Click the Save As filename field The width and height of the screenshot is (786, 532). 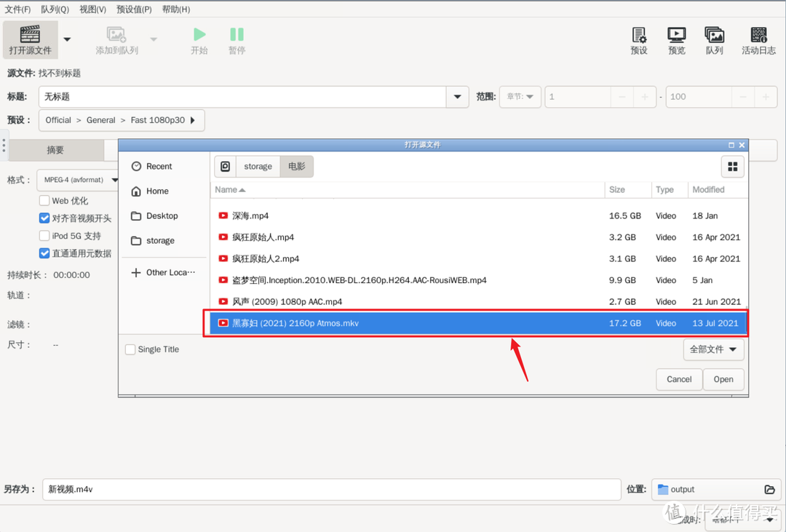(x=331, y=490)
